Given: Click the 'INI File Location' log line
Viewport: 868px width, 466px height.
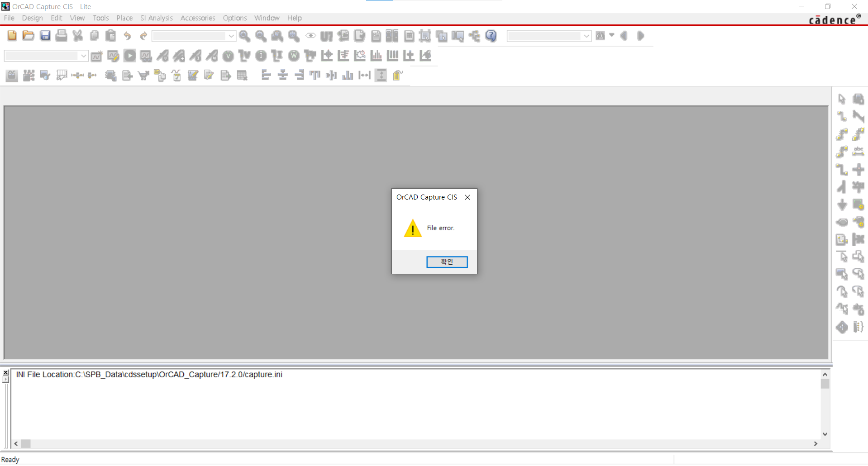Looking at the screenshot, I should (x=149, y=375).
